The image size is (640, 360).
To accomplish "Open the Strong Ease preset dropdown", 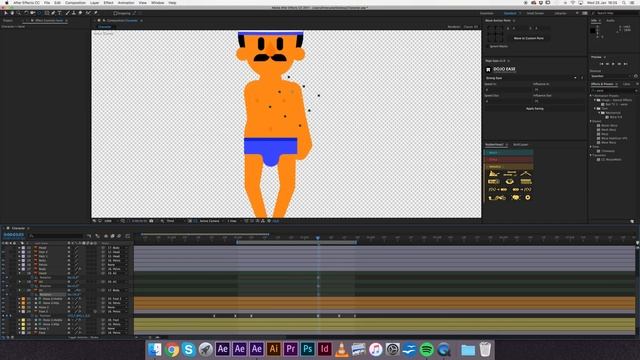I will [x=531, y=78].
